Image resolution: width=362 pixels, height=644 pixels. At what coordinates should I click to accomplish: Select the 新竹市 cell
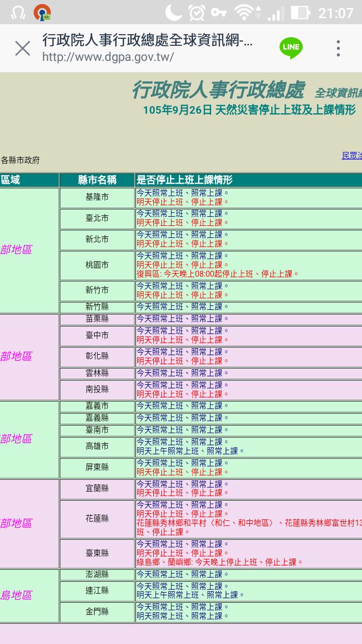pos(97,290)
